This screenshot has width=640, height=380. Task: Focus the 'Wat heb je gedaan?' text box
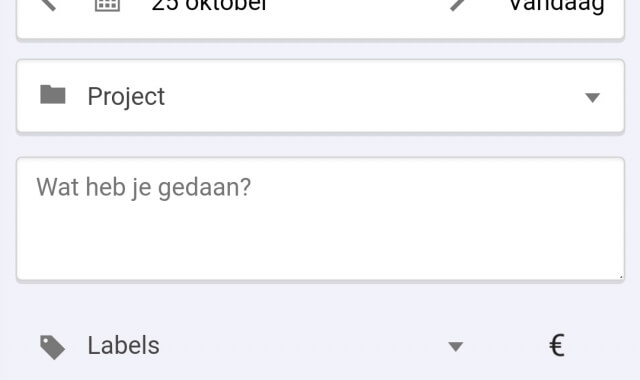pyautogui.click(x=320, y=219)
